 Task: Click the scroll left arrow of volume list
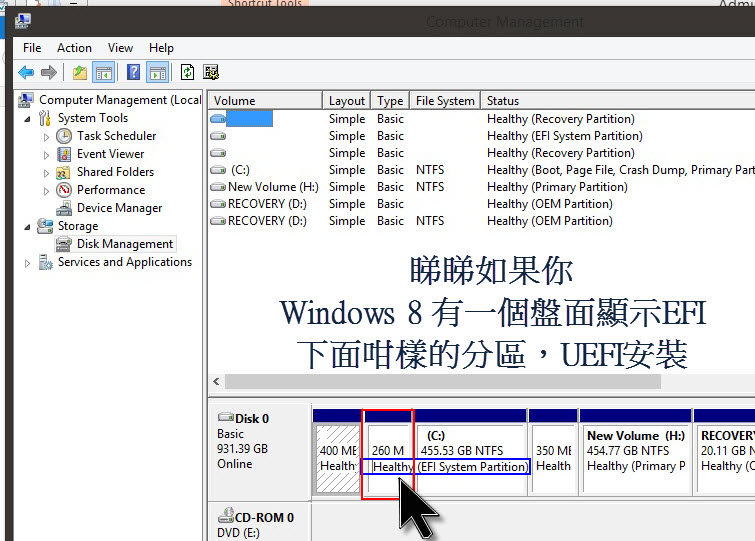216,382
